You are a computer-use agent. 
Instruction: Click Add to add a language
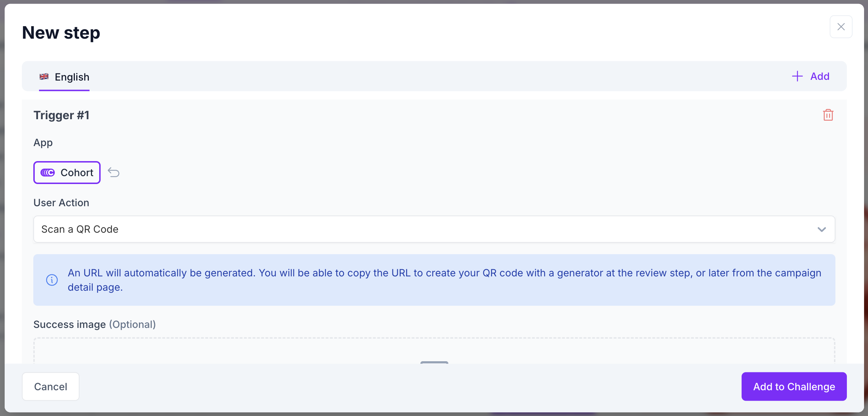(820, 76)
